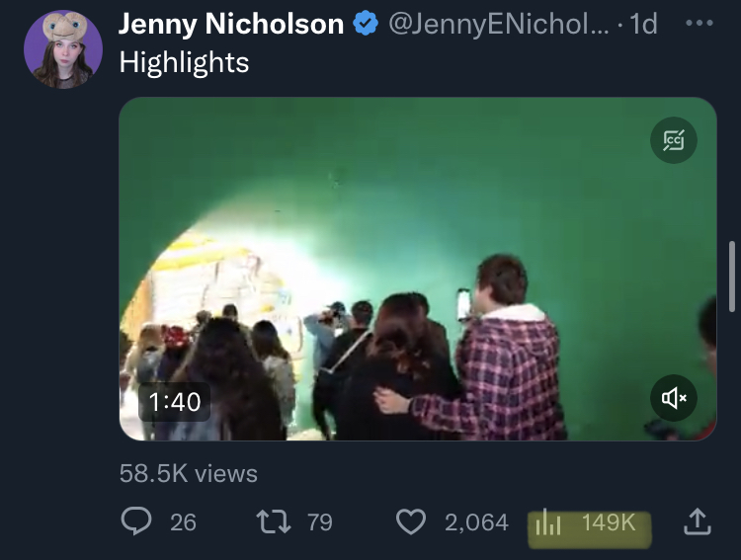
Task: Open Jenny Nicholson's profile avatar
Action: (63, 49)
